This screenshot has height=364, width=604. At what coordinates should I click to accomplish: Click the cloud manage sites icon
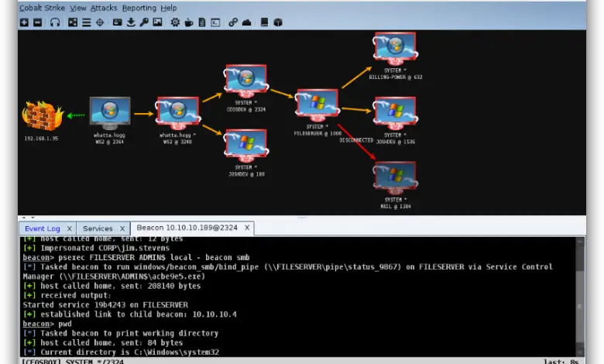click(x=246, y=22)
